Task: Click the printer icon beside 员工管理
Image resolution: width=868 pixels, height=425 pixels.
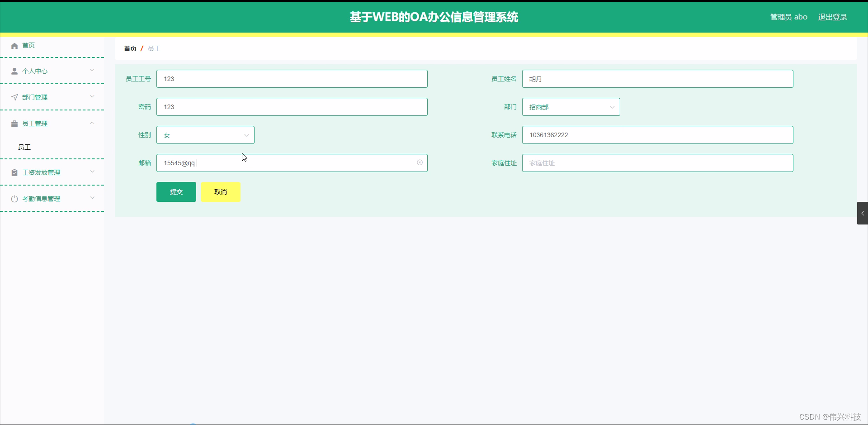Action: pyautogui.click(x=14, y=123)
